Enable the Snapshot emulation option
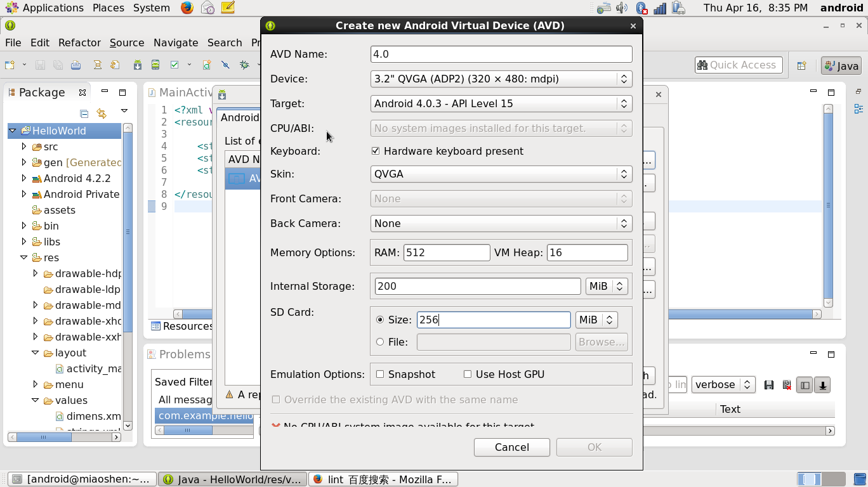Screen dimensions: 868x487 (380, 374)
